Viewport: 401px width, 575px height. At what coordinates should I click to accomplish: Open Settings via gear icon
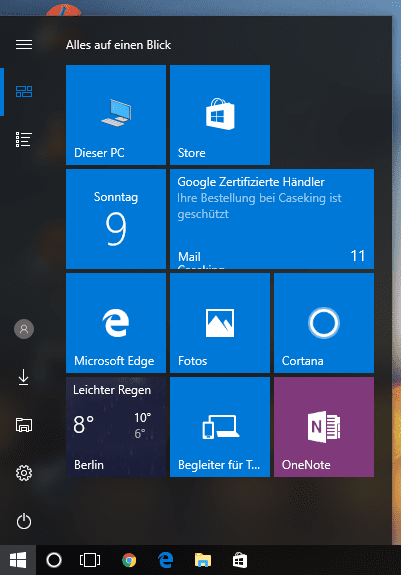pyautogui.click(x=24, y=473)
